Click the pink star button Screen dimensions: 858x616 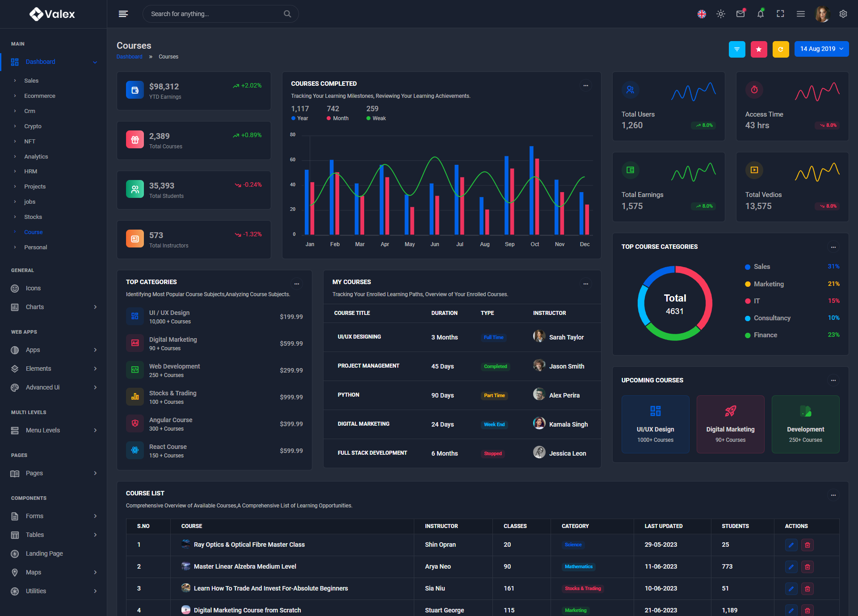(x=759, y=49)
